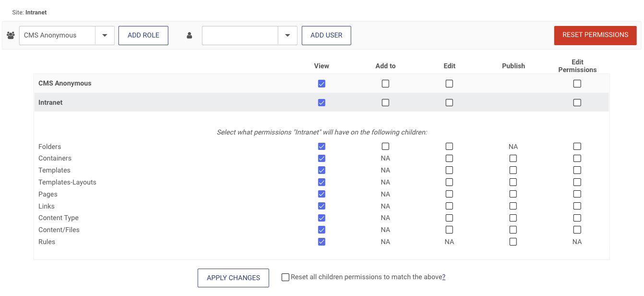Check Reset all children permissions to match above

[285, 277]
